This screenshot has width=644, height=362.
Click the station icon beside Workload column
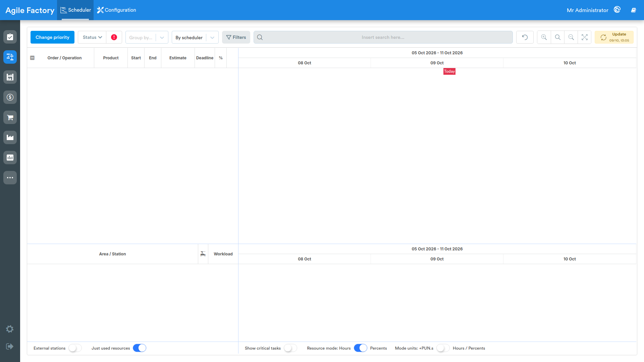203,254
